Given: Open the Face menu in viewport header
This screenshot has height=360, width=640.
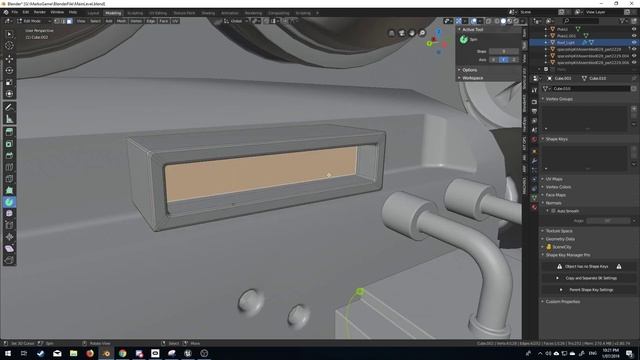Looking at the screenshot, I should [164, 21].
